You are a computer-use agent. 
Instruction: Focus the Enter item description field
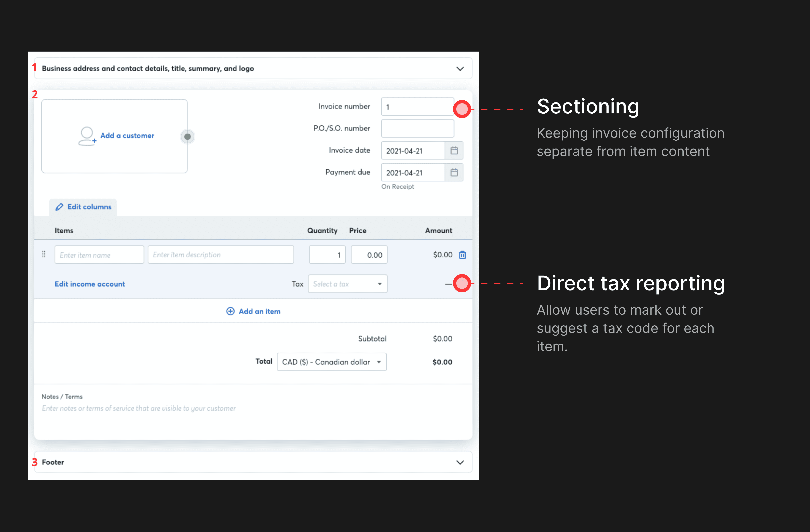(x=221, y=255)
